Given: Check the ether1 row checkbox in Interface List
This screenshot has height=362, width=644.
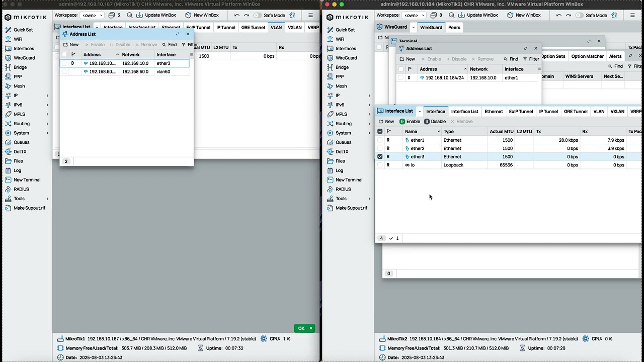Looking at the screenshot, I should (x=380, y=140).
